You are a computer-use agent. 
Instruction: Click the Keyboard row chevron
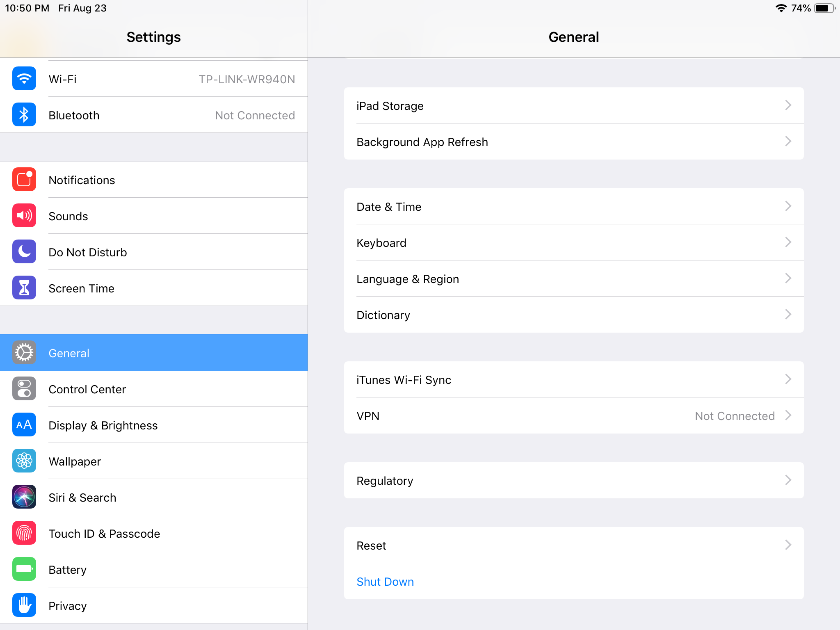pos(788,242)
